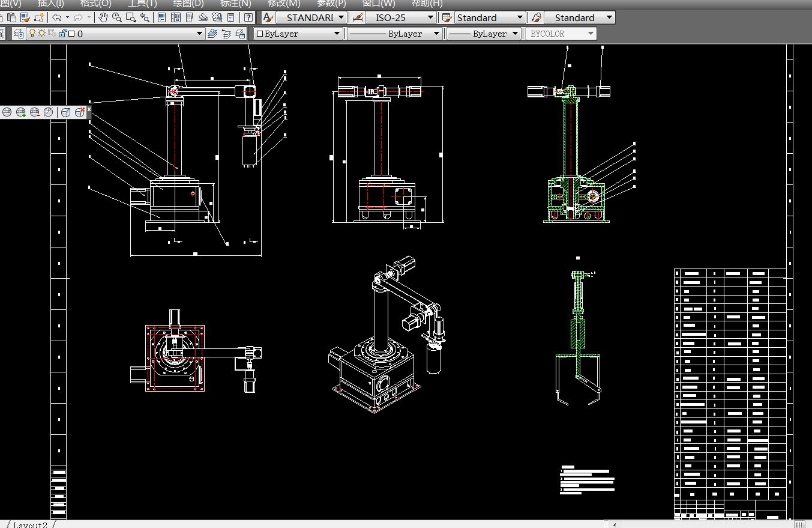The height and width of the screenshot is (528, 812).
Task: Toggle layer 0 on/off lightbulb
Action: click(x=32, y=34)
